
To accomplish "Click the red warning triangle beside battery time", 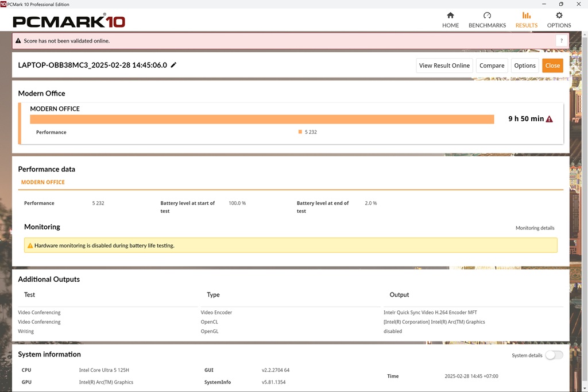I will (550, 119).
